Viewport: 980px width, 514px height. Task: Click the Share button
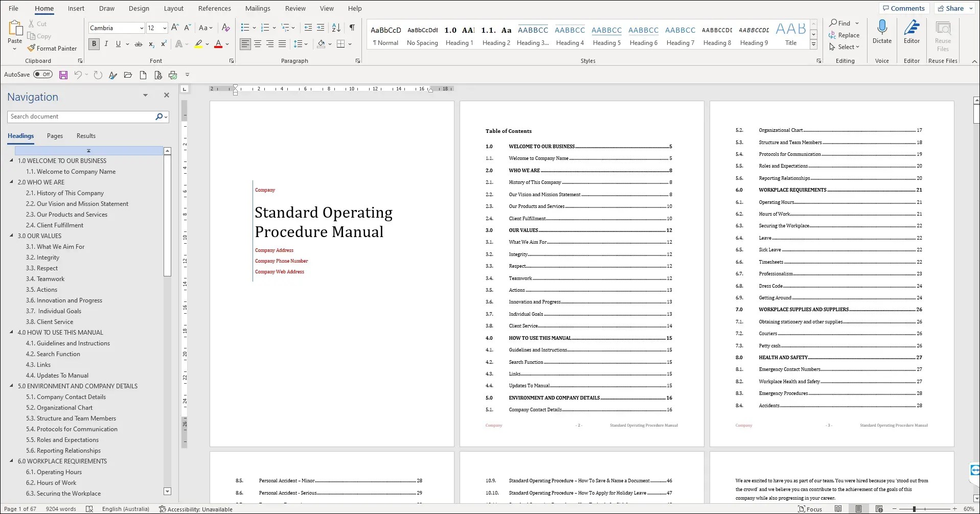[952, 8]
